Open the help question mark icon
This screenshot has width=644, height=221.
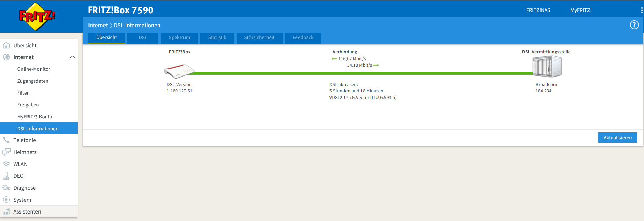634,25
